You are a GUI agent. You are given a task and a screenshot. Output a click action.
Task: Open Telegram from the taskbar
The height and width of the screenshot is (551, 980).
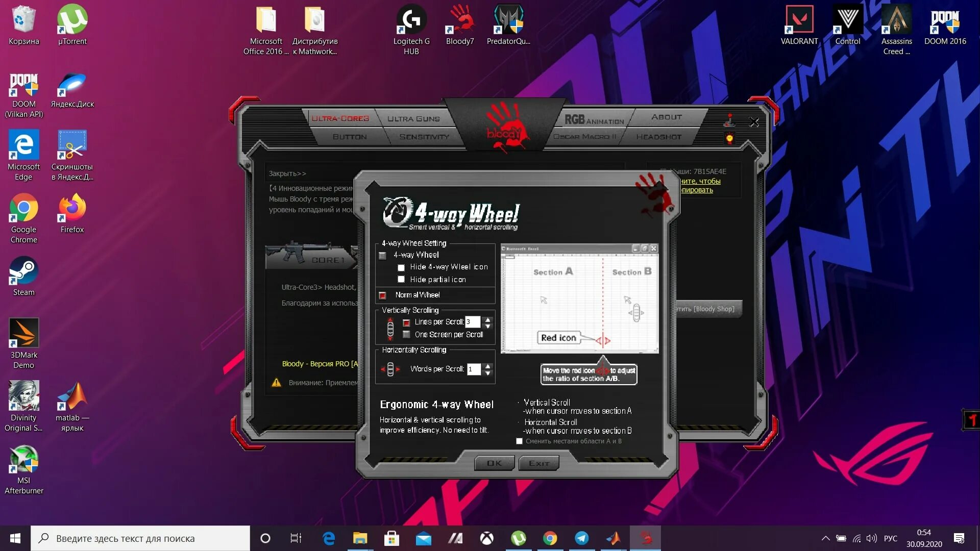tap(581, 538)
